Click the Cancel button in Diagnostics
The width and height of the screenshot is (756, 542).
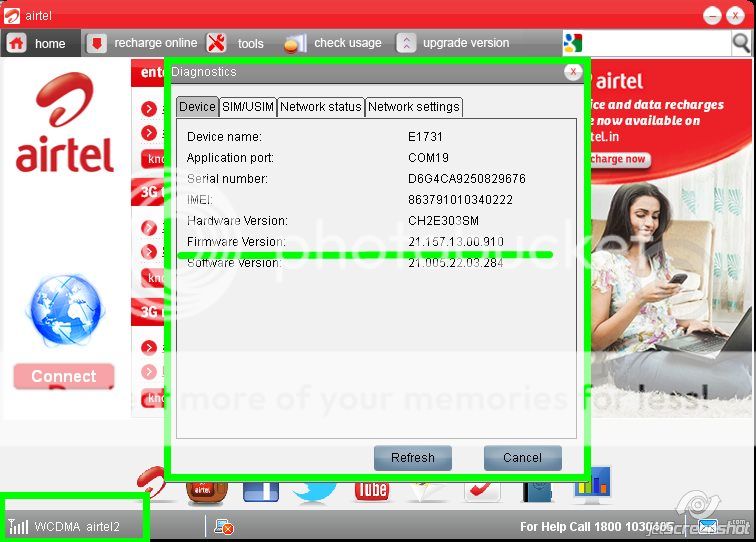coord(523,458)
